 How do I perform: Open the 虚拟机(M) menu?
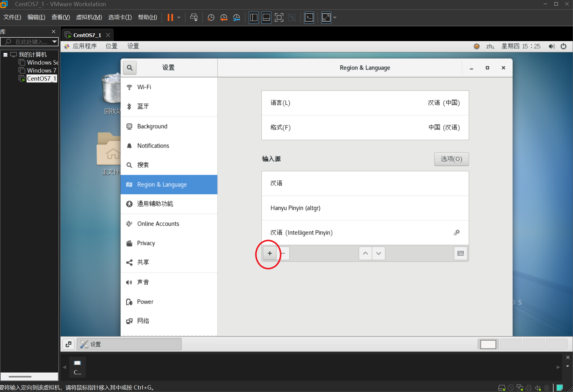(x=89, y=17)
